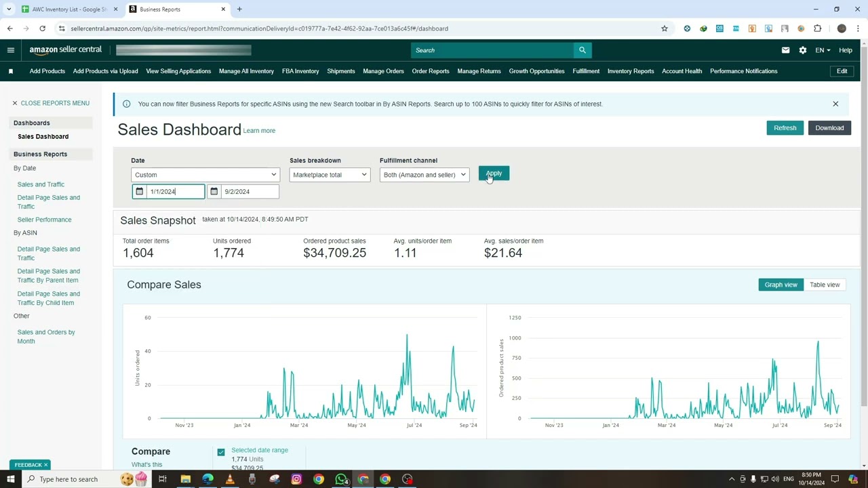Open Inventory Reports menu item

[631, 71]
